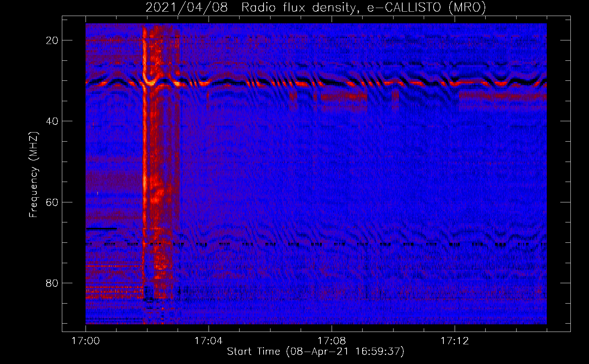Image resolution: width=589 pixels, height=364 pixels.
Task: Click the 17:12 time tick label
Action: (x=455, y=341)
